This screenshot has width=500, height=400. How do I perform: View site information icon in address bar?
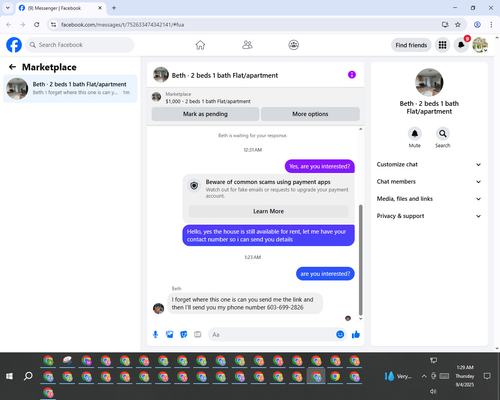[x=53, y=25]
